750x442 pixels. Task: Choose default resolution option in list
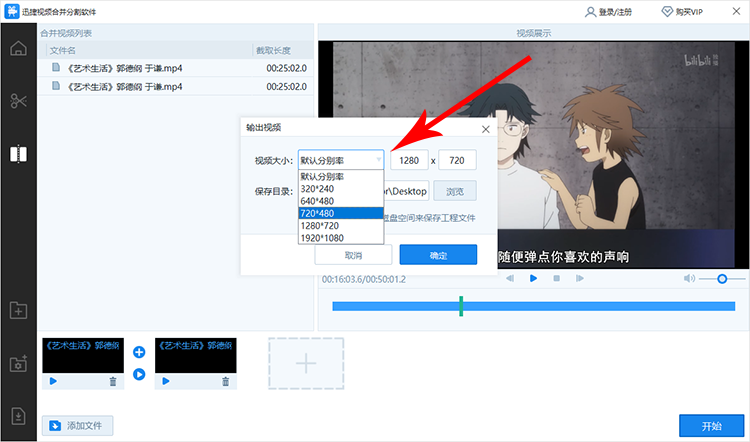coord(341,177)
